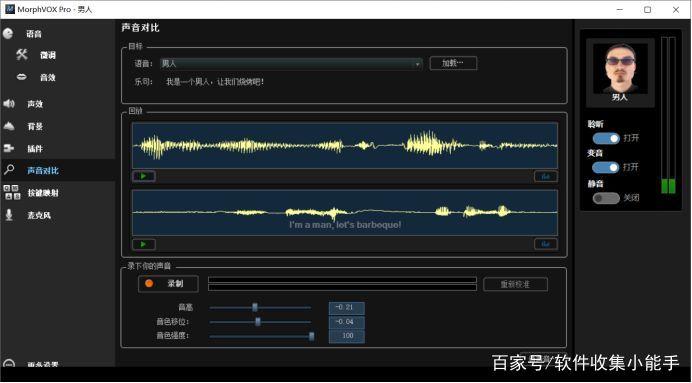Image resolution: width=692 pixels, height=383 pixels.
Task: Open the 插件 sidebar section
Action: coord(35,149)
